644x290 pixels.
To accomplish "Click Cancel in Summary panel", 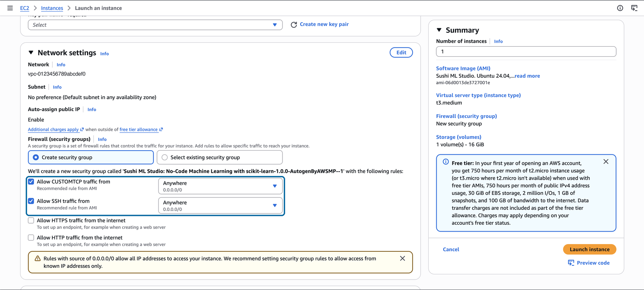I will coord(451,249).
